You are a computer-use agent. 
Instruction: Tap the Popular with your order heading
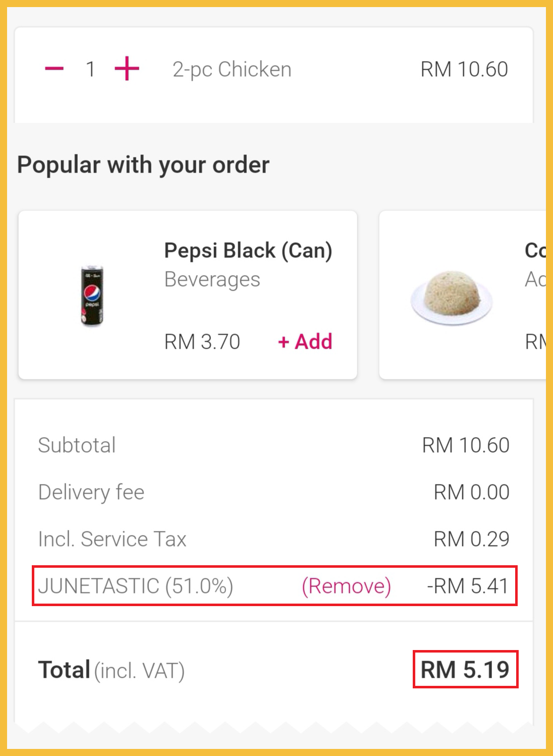(x=143, y=165)
